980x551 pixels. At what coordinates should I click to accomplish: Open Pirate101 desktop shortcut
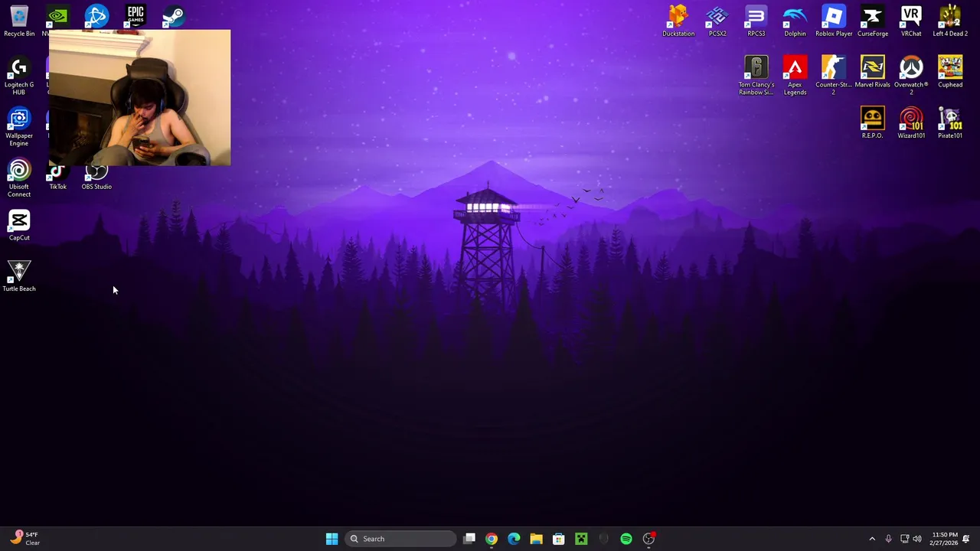950,123
